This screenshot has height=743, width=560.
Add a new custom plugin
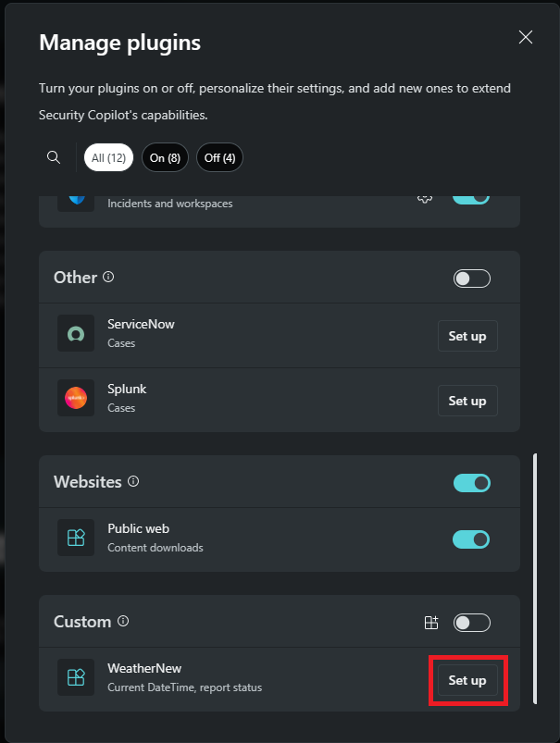431,622
